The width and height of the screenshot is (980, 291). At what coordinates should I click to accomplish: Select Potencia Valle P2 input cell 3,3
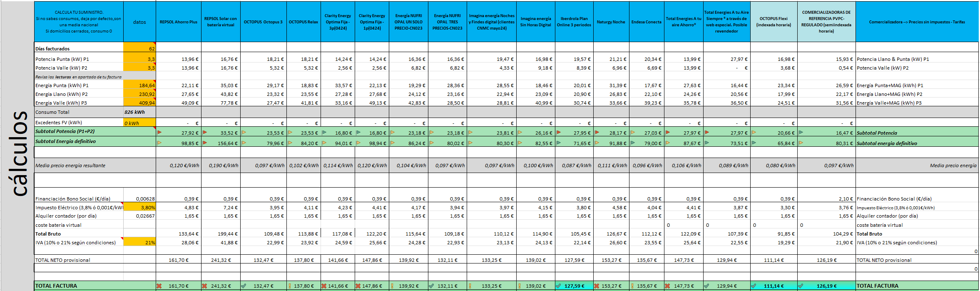click(139, 68)
